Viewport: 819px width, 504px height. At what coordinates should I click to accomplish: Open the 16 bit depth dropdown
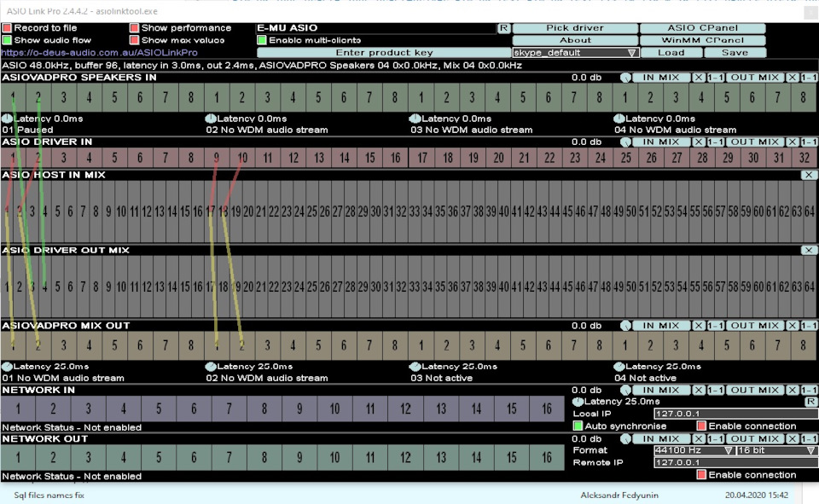776,450
